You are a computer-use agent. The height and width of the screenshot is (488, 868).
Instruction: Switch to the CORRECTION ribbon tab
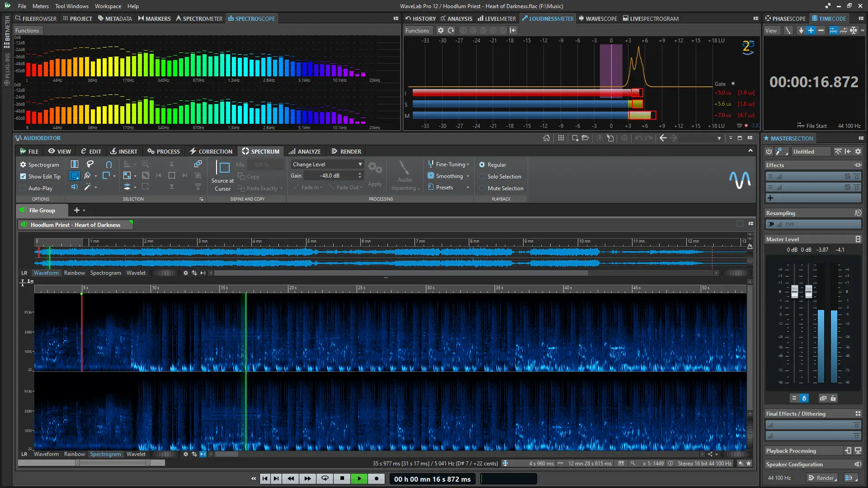click(211, 151)
